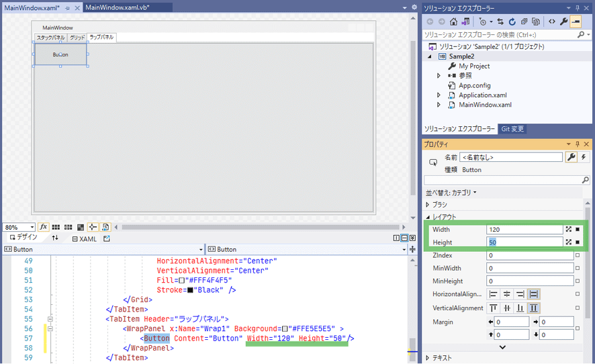This screenshot has width=595, height=364.
Task: Open the MainWindow.xaml.vb editor tab
Action: (x=118, y=7)
